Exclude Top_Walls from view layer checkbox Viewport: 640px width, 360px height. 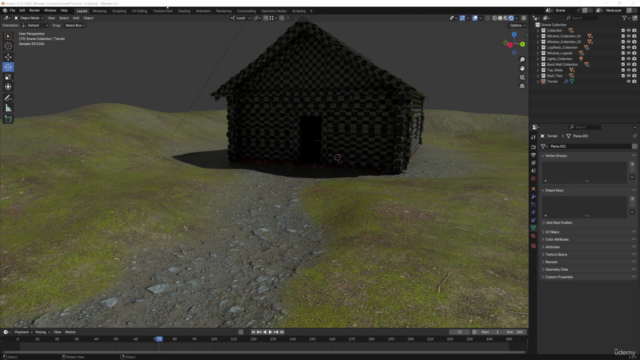click(x=623, y=70)
